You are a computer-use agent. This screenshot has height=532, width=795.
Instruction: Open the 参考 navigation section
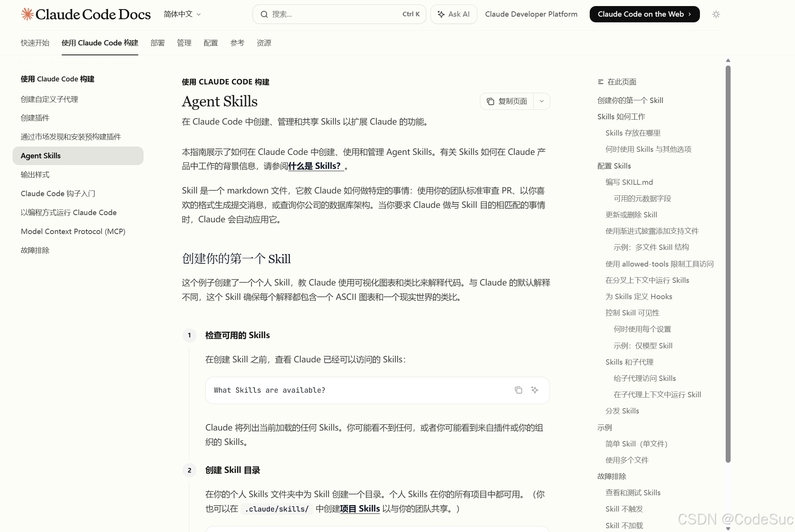tap(237, 43)
